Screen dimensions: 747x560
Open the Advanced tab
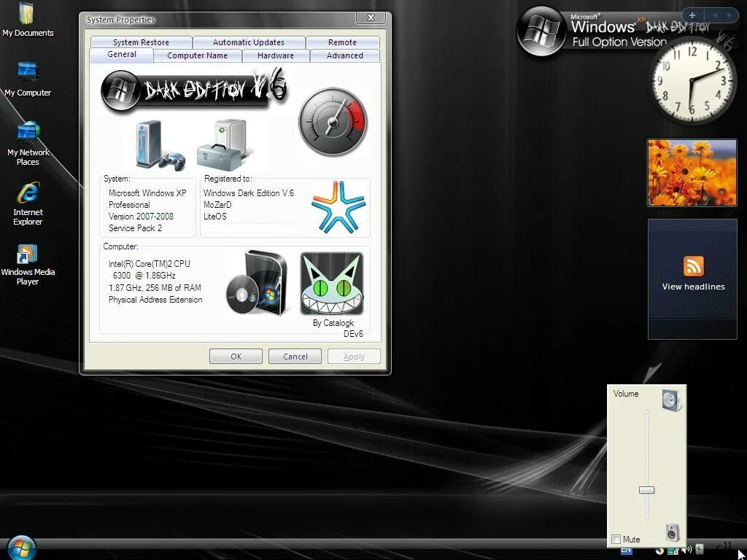[x=345, y=55]
